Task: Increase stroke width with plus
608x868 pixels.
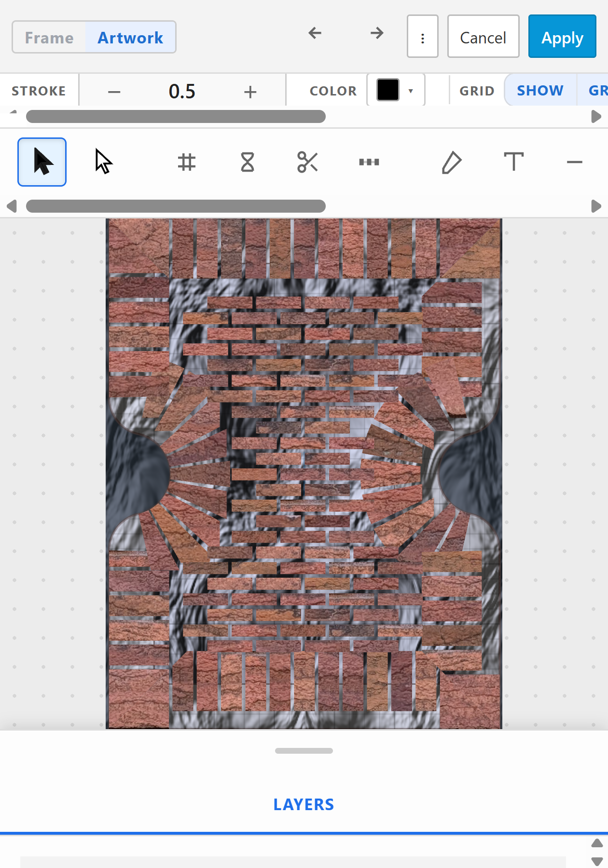Action: (250, 91)
